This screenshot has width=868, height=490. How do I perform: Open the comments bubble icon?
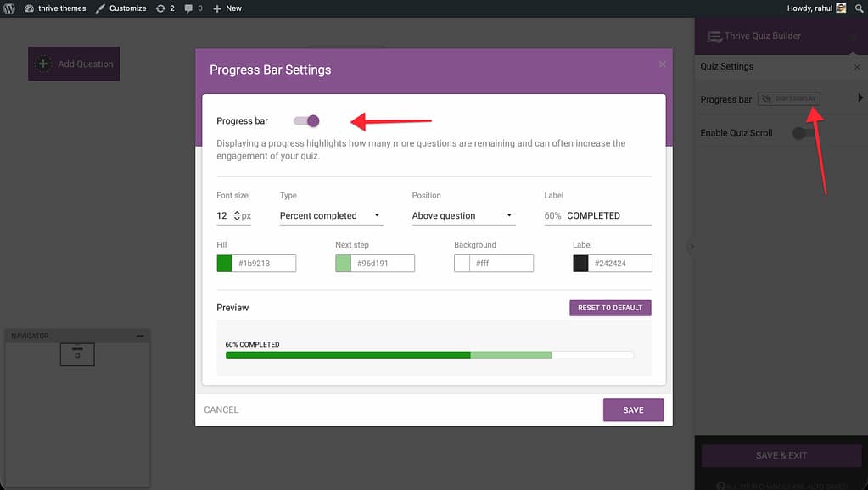click(188, 8)
